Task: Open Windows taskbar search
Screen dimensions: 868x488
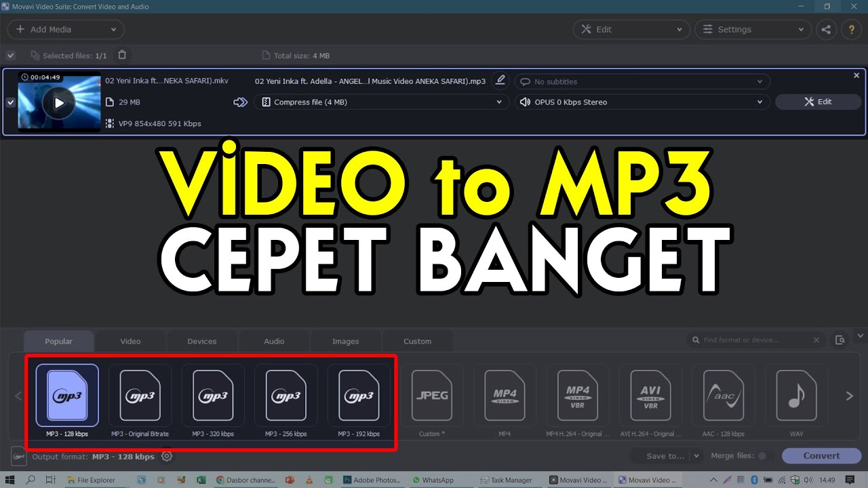Action: [31, 480]
